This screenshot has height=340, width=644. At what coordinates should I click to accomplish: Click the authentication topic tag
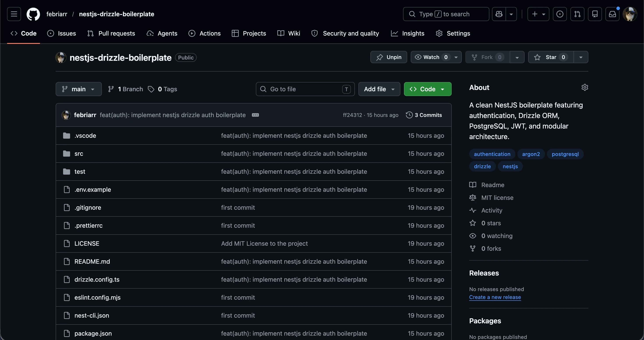[x=492, y=154]
